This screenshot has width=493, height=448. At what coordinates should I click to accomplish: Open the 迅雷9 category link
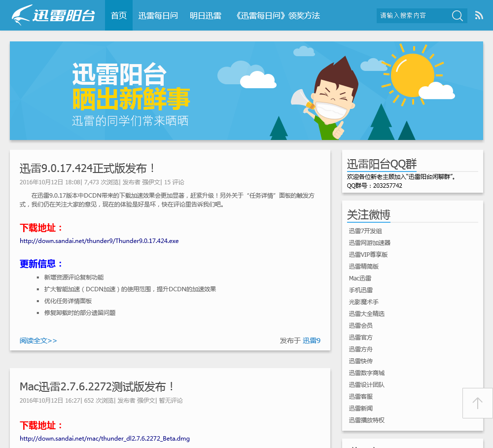(x=311, y=341)
